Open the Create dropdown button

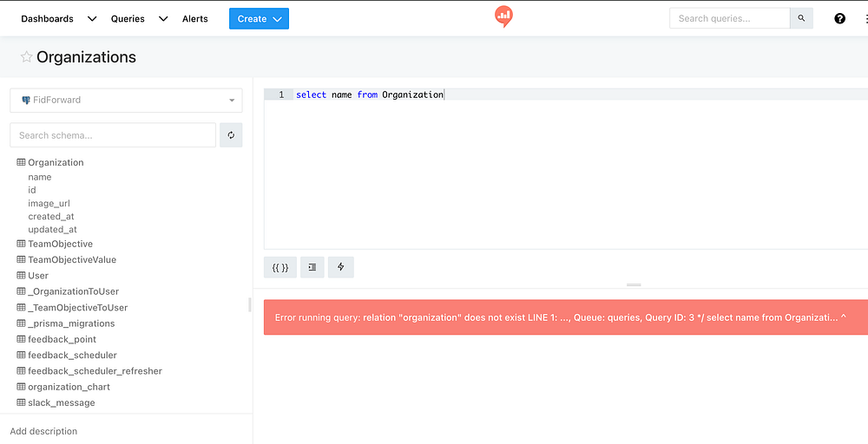(x=259, y=19)
